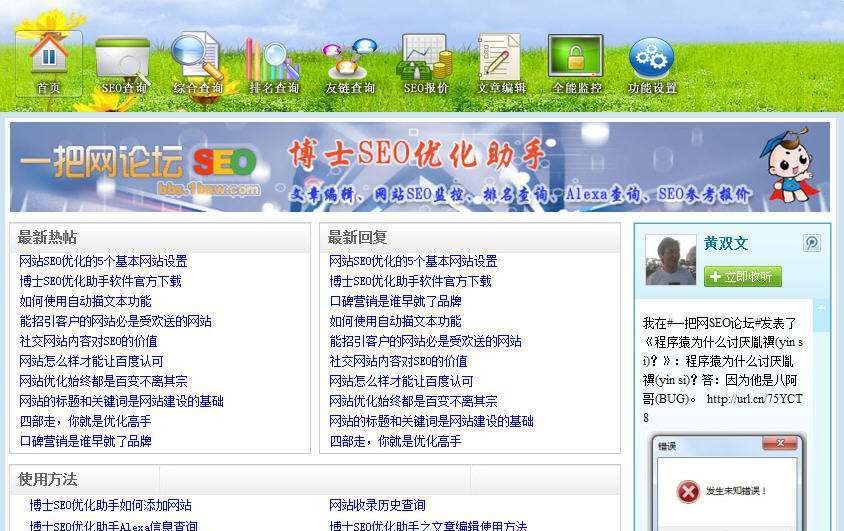Click the red error icon in dialog

pos(688,492)
